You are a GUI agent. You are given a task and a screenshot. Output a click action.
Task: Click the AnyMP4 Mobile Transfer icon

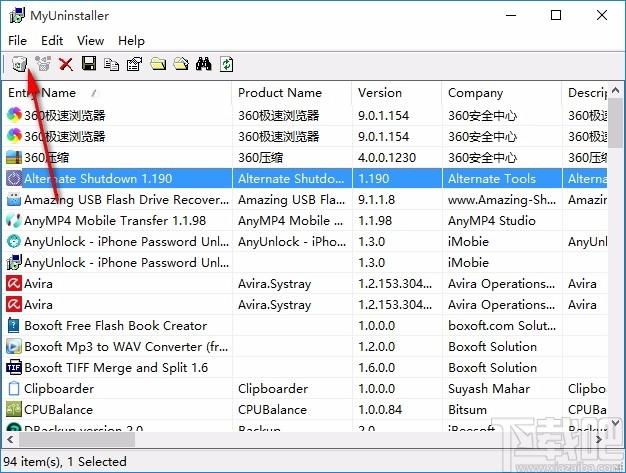point(14,220)
